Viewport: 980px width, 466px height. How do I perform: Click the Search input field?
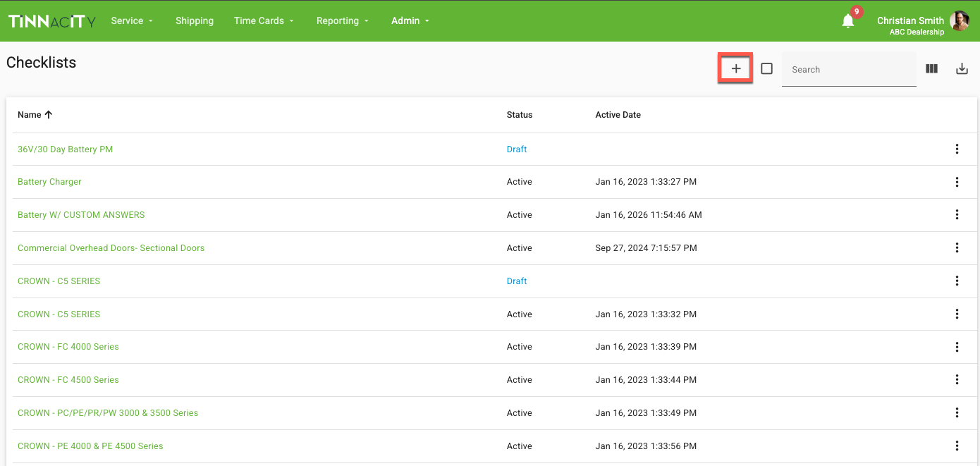849,69
